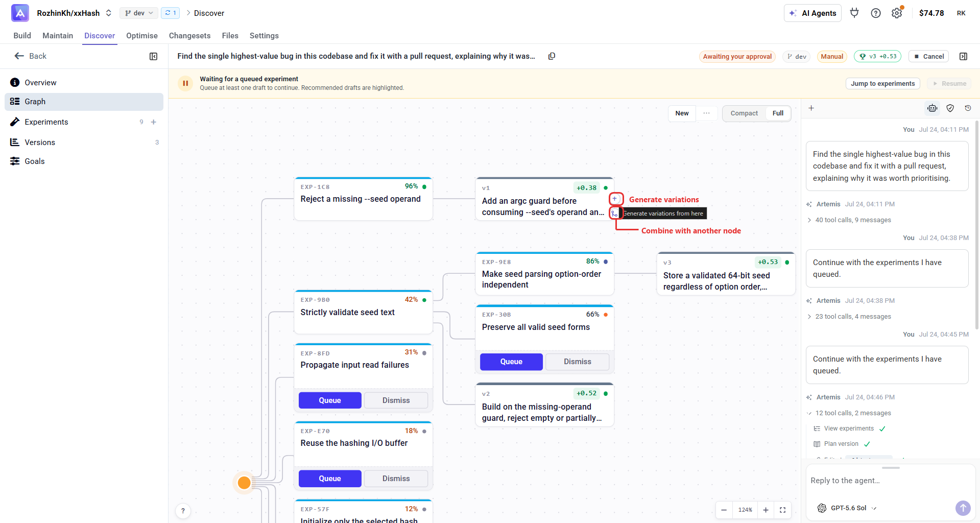Image resolution: width=980 pixels, height=523 pixels.
Task: Dismiss Propagate input read failures experiment
Action: point(396,400)
